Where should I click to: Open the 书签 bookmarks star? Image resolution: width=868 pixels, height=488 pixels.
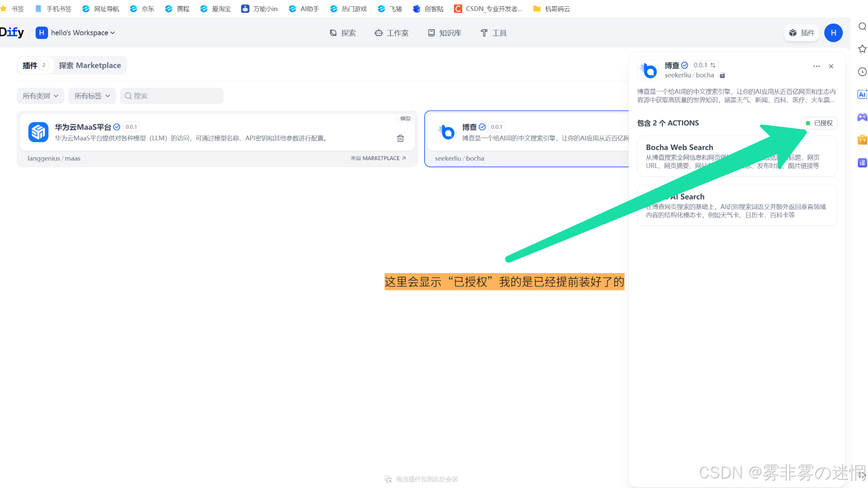[12, 9]
